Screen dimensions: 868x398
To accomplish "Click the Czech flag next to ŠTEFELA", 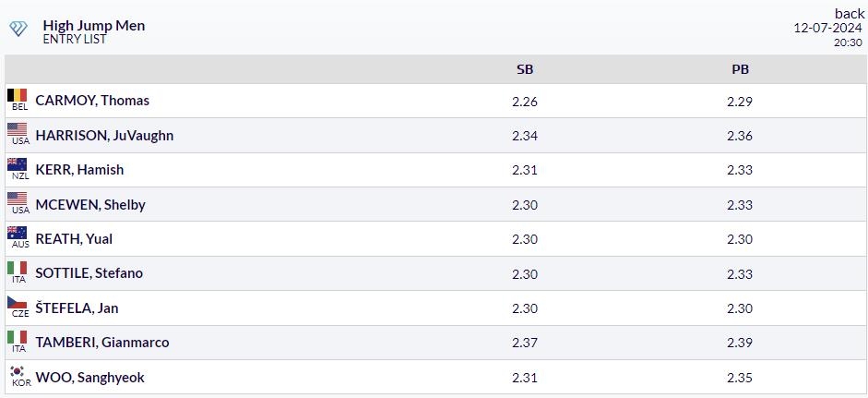I will coord(18,303).
